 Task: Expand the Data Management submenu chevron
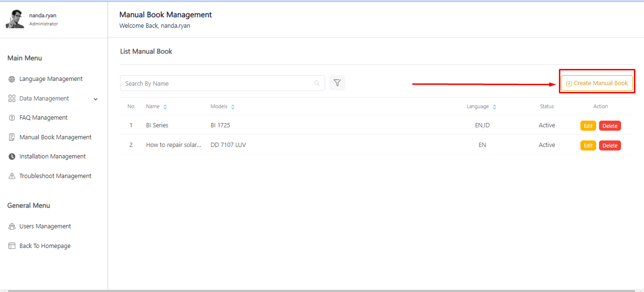click(x=96, y=99)
